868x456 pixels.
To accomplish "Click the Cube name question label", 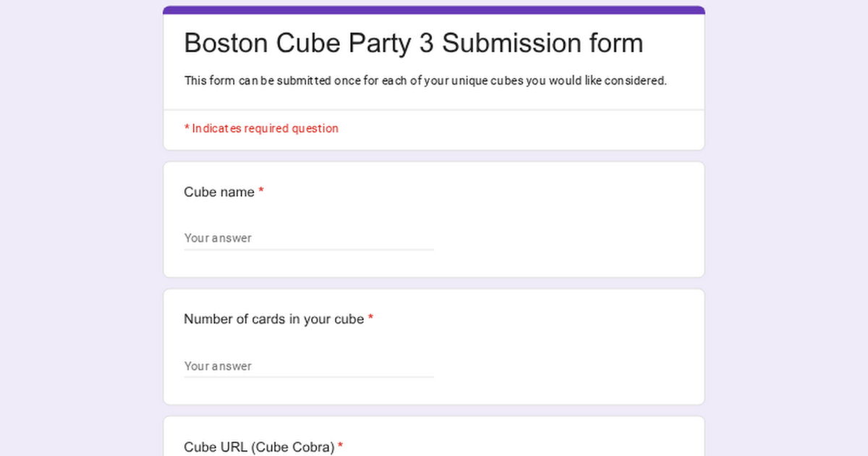I will coord(219,192).
